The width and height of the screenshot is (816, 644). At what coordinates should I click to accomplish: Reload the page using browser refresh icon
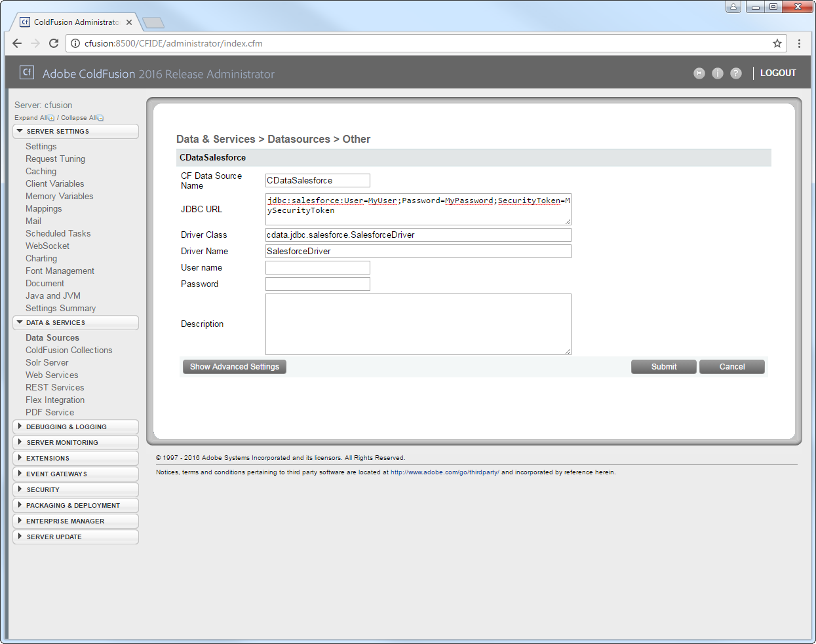pos(54,43)
